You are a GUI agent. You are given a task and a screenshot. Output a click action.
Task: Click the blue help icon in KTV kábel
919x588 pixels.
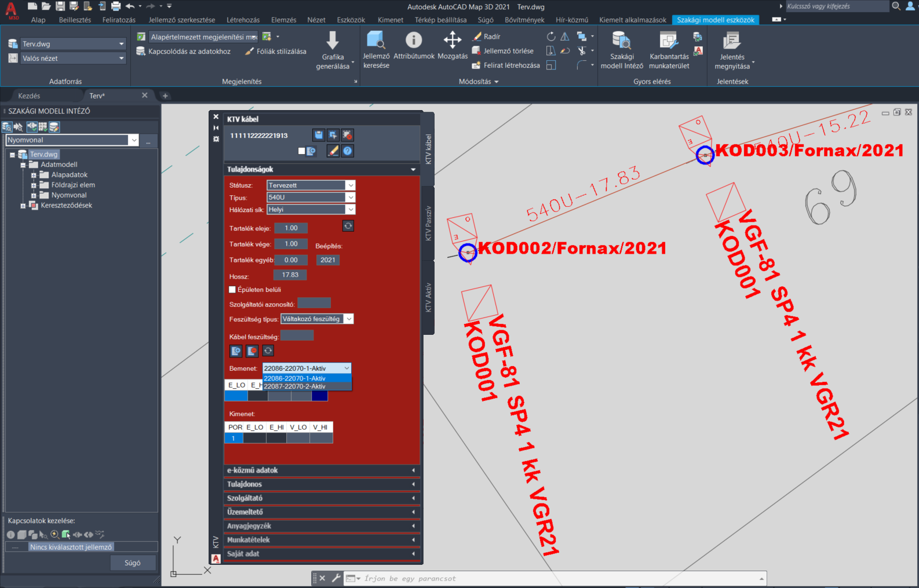click(x=348, y=151)
